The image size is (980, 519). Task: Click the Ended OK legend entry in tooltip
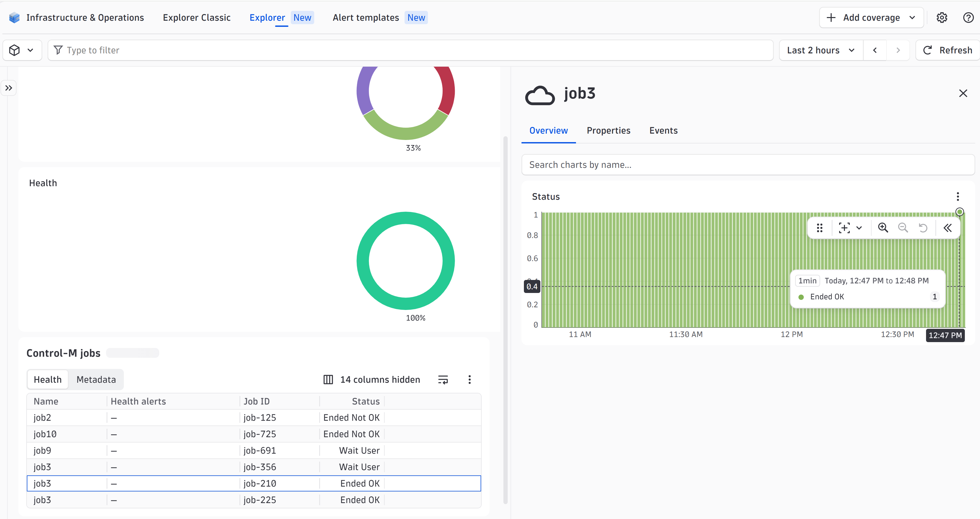pyautogui.click(x=827, y=297)
